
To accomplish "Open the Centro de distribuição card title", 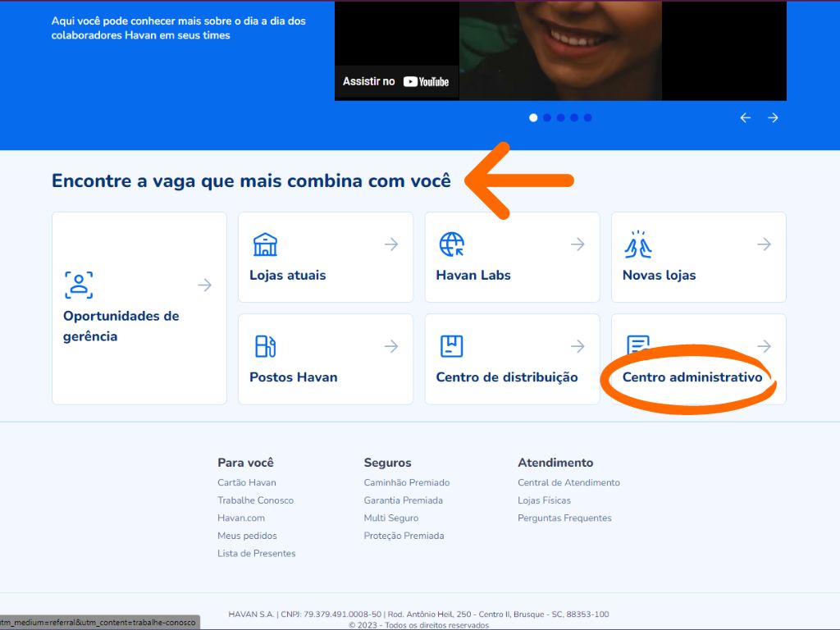I will (507, 377).
